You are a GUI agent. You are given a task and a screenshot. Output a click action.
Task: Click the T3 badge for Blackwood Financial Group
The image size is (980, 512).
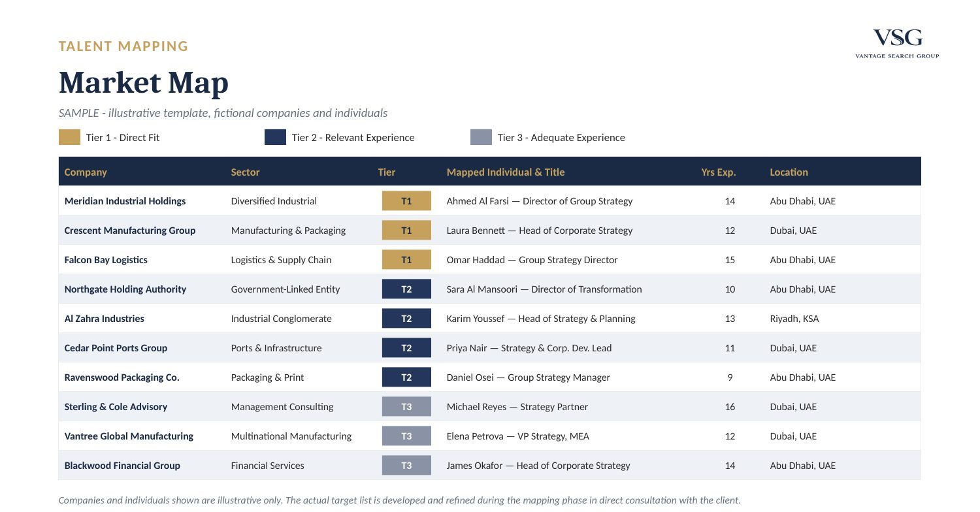[406, 466]
